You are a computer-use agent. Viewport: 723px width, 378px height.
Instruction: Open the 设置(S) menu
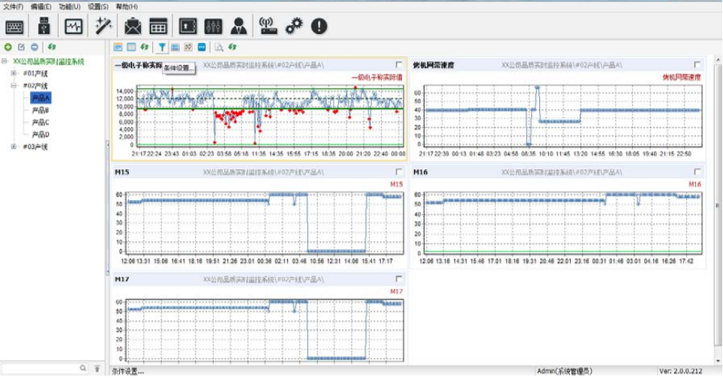click(98, 6)
